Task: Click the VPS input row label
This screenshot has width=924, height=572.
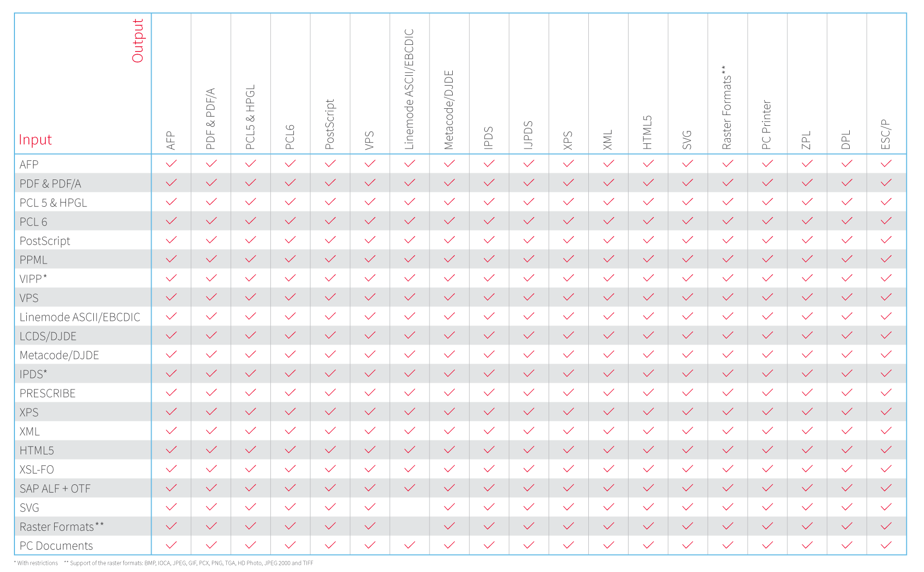Action: tap(29, 298)
